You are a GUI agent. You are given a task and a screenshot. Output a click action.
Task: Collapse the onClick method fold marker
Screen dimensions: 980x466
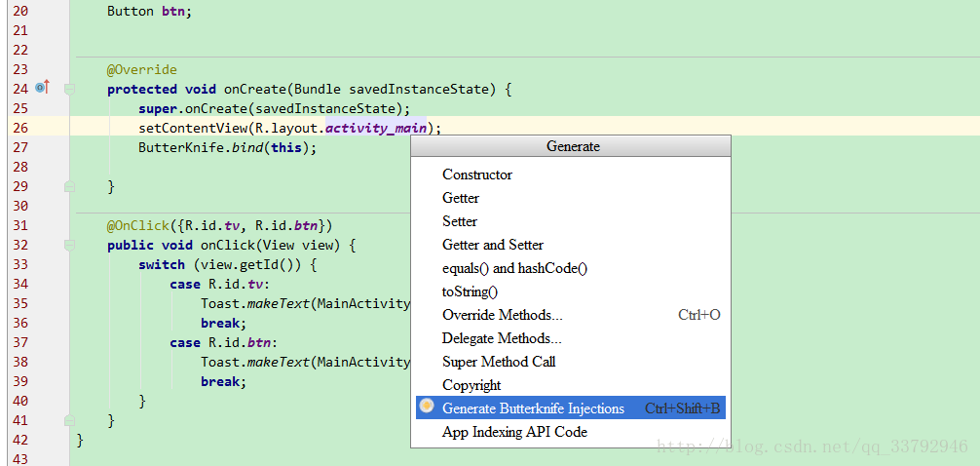69,245
